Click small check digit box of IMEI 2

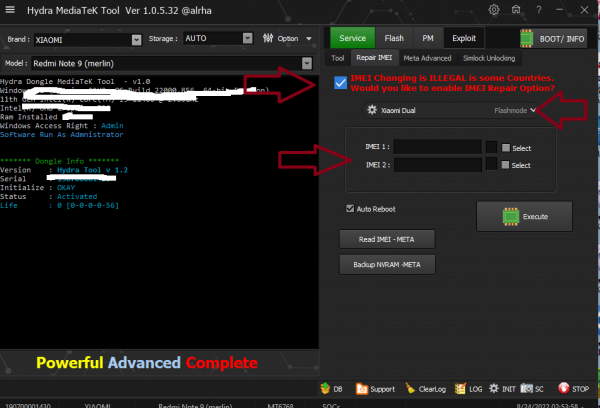491,164
